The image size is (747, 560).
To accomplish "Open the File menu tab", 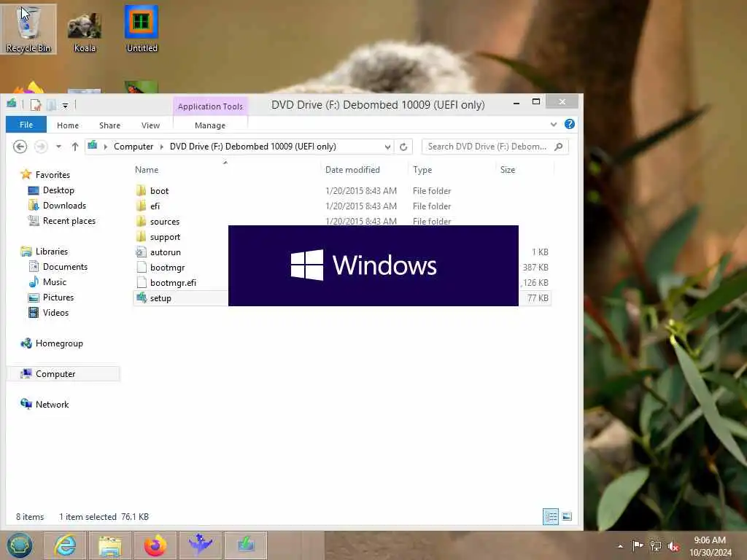I will pos(26,125).
